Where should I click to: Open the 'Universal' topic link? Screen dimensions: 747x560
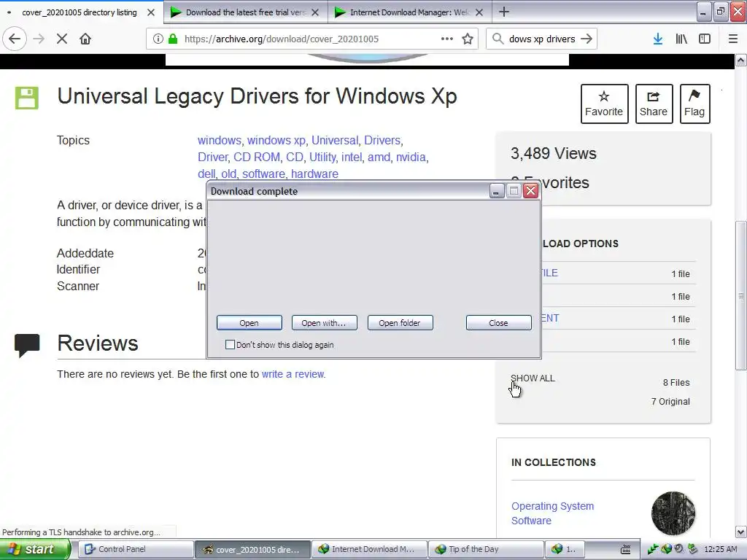pyautogui.click(x=335, y=141)
